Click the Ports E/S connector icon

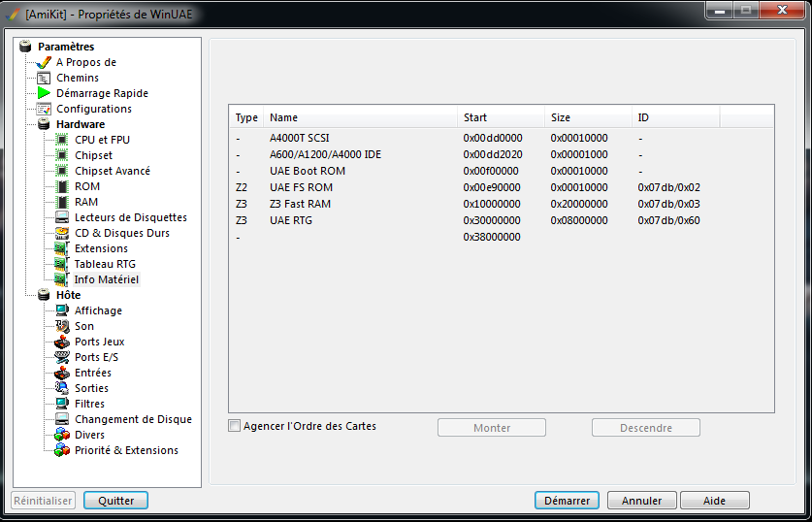point(62,357)
